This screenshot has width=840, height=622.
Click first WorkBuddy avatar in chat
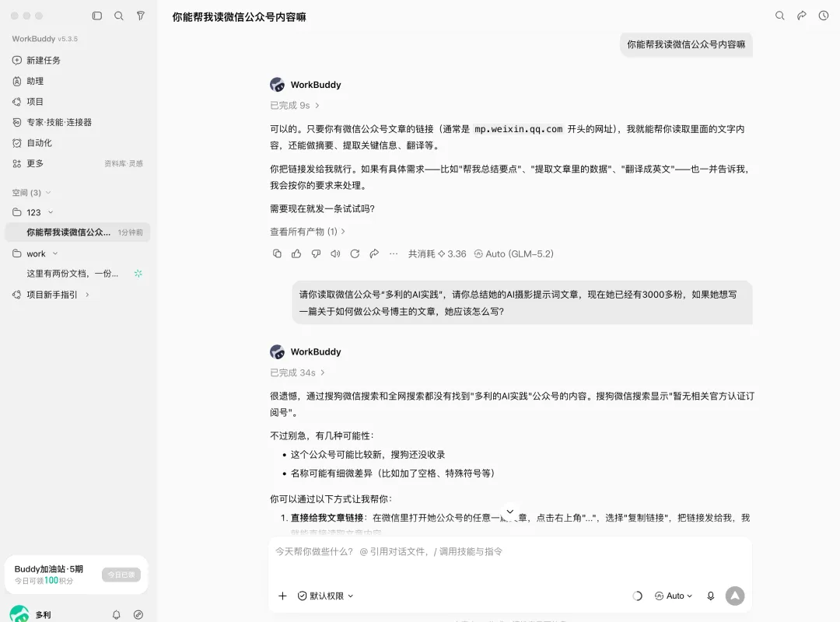[278, 85]
